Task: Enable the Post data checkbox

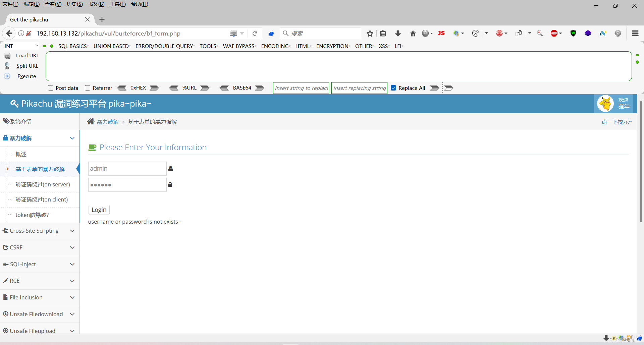Action: [51, 88]
